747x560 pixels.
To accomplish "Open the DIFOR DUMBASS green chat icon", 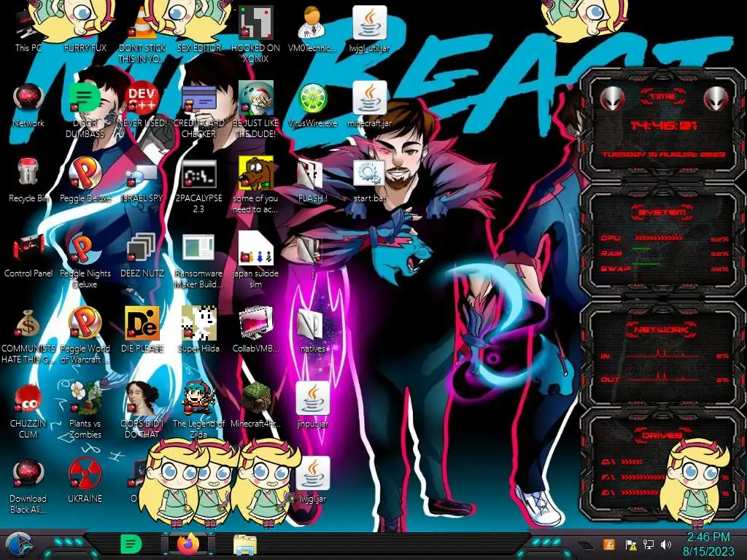I will pos(85,110).
